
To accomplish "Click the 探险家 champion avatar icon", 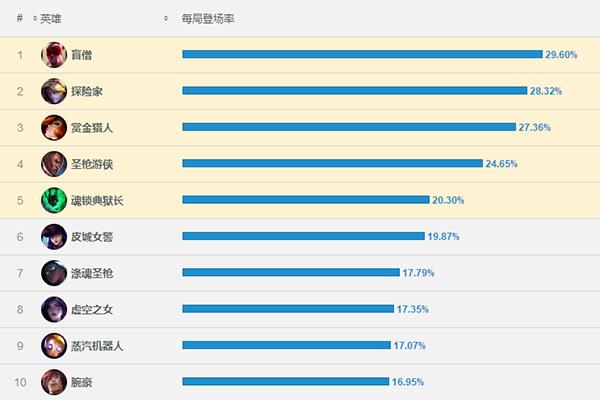I will click(54, 91).
